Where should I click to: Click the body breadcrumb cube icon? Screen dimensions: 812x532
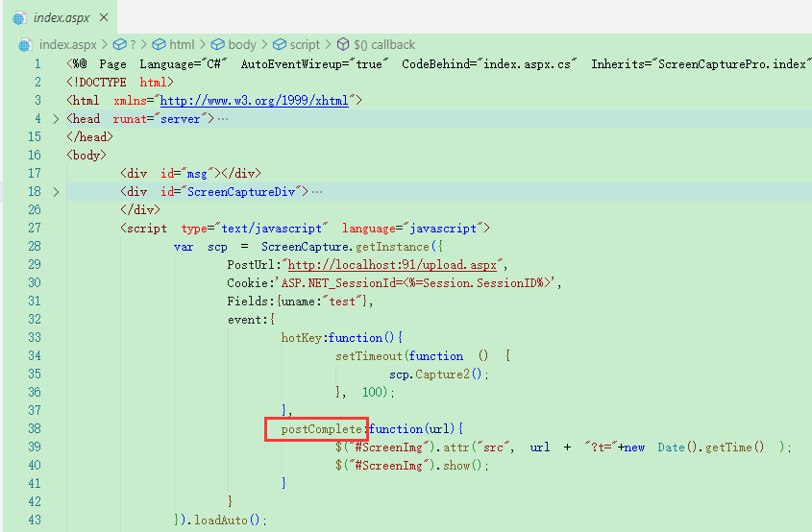pyautogui.click(x=217, y=45)
